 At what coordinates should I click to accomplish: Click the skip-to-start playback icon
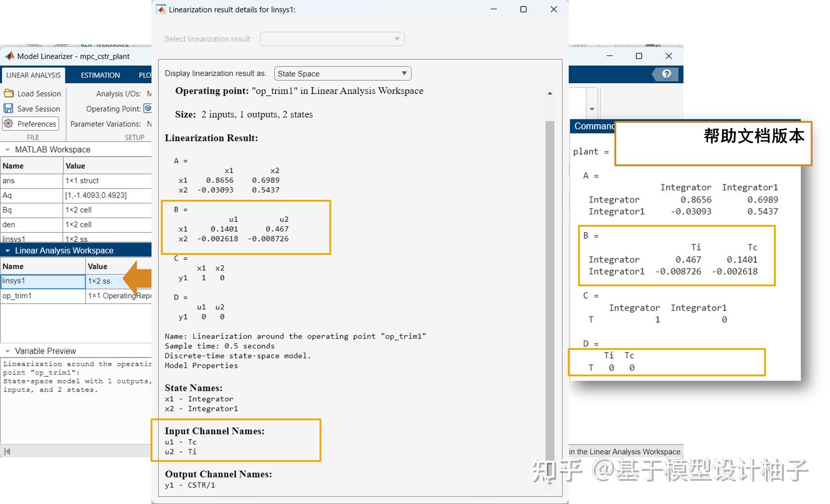7,452
